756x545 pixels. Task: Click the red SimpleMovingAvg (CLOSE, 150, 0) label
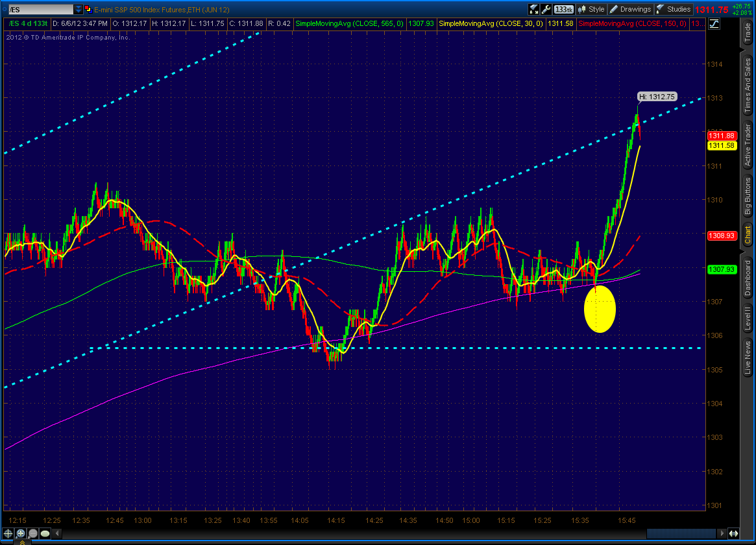pyautogui.click(x=632, y=23)
